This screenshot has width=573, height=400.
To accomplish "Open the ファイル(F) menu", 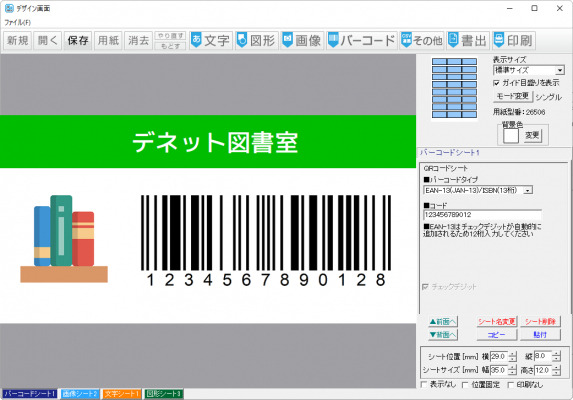I will pyautogui.click(x=18, y=22).
